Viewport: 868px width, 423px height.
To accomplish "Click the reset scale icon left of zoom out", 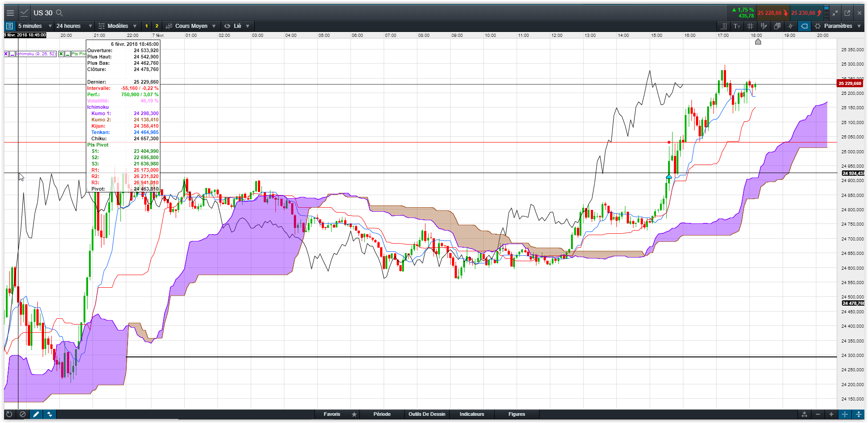I will pyautogui.click(x=804, y=414).
